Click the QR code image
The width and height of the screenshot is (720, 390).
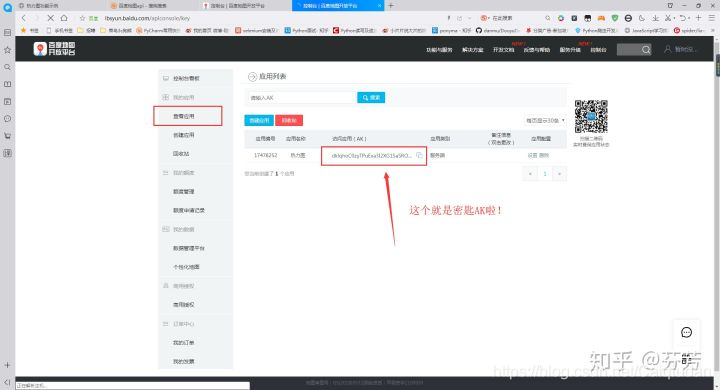[591, 117]
